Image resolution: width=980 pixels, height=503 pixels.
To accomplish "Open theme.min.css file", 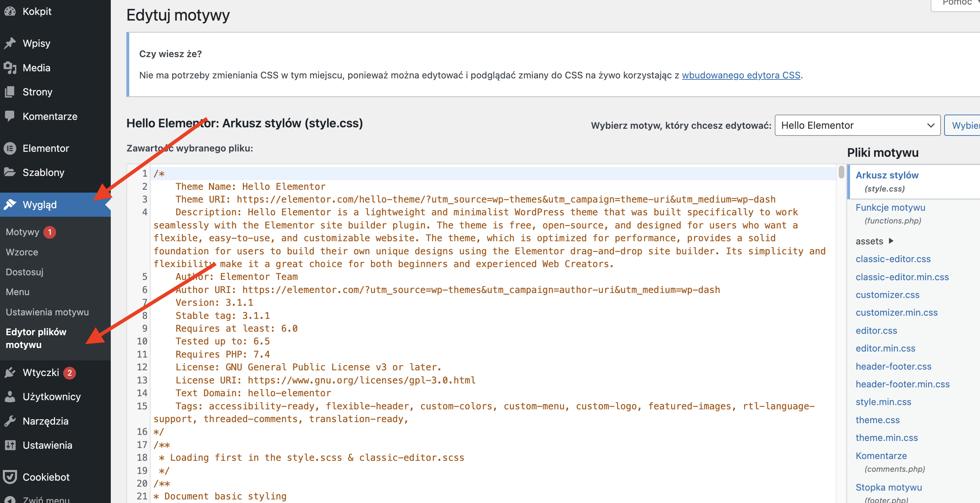I will (886, 438).
